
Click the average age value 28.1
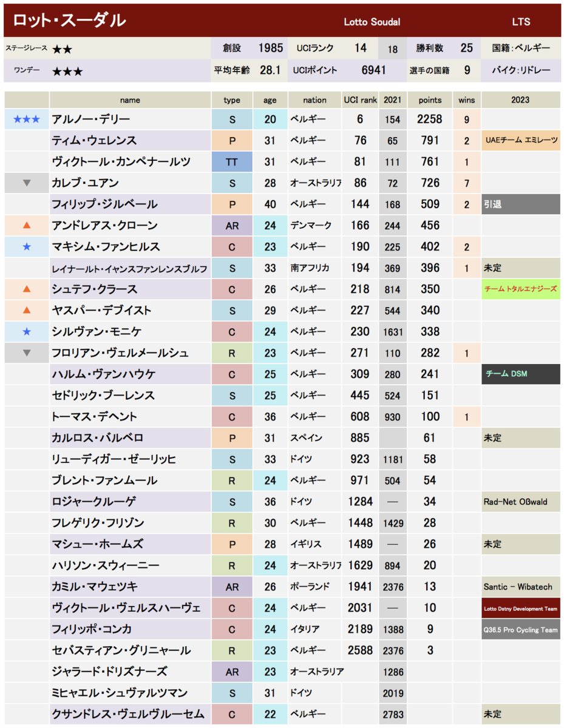click(x=270, y=70)
